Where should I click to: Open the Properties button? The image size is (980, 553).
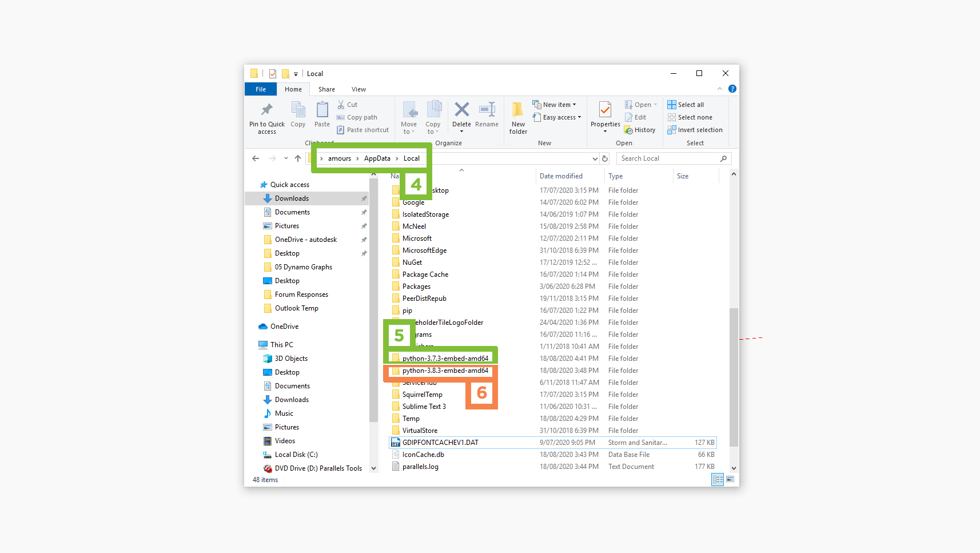(x=605, y=117)
